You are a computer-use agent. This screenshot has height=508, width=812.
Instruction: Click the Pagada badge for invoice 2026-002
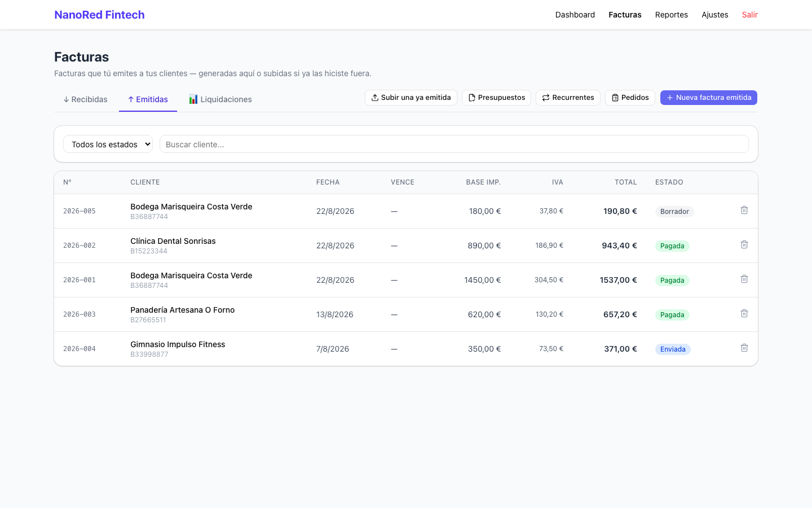coord(672,246)
